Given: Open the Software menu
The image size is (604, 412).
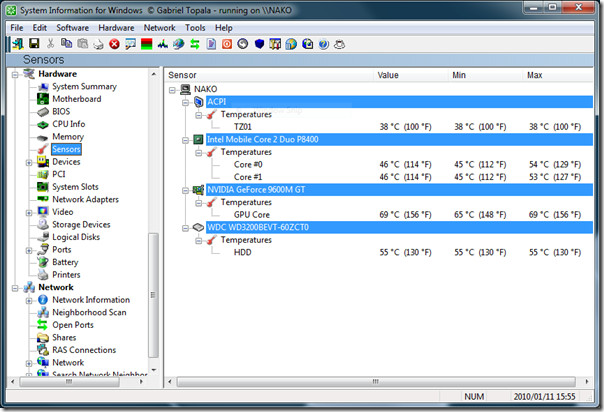Looking at the screenshot, I should (x=72, y=28).
